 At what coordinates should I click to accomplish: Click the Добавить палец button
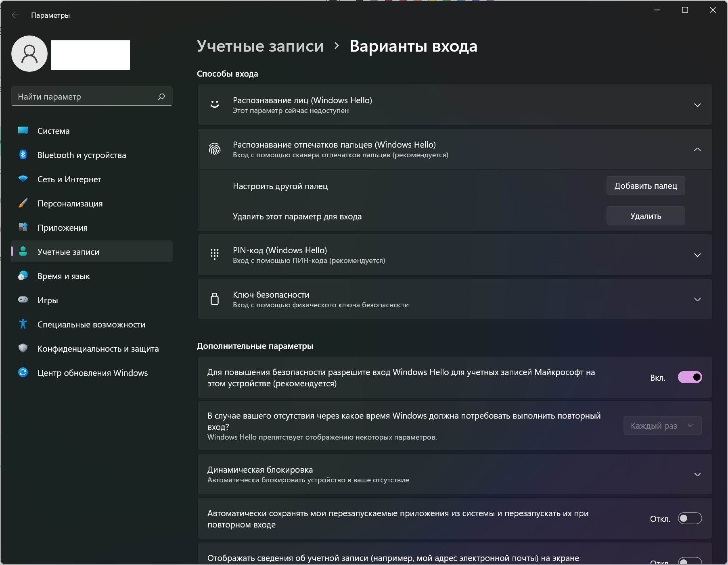(645, 186)
